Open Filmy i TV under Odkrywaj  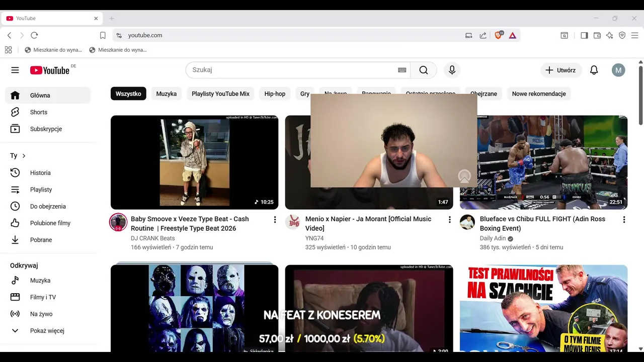pos(48,297)
